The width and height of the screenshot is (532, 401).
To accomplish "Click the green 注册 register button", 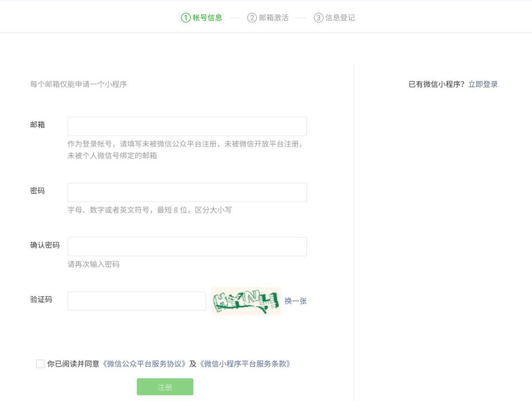I will click(165, 387).
